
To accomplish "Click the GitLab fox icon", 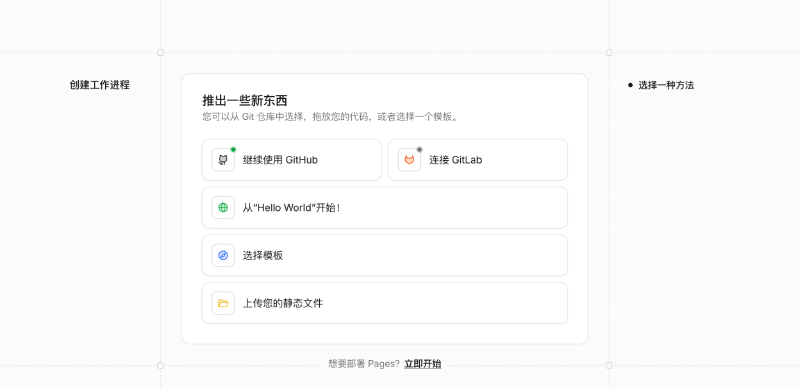I will coord(409,160).
